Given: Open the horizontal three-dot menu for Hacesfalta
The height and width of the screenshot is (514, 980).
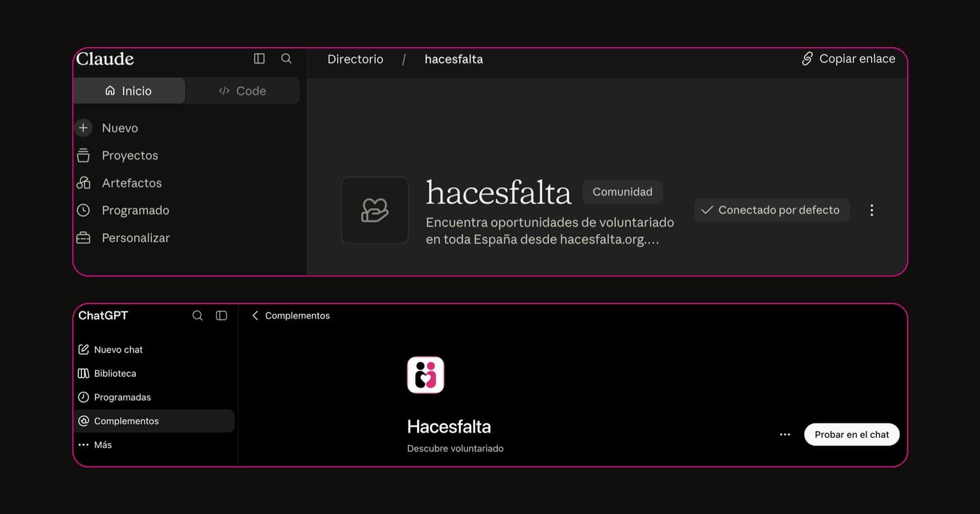Looking at the screenshot, I should coord(785,434).
